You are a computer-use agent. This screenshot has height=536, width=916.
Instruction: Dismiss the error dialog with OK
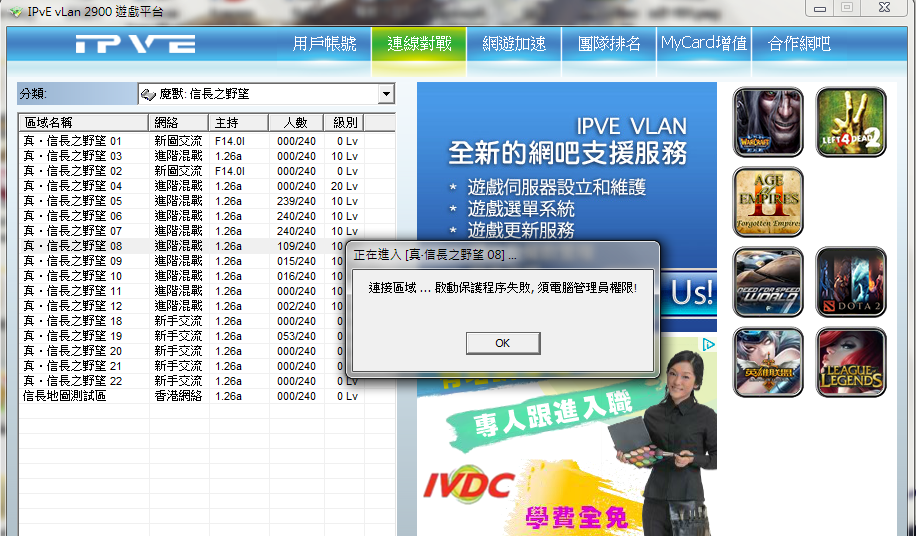click(x=503, y=343)
